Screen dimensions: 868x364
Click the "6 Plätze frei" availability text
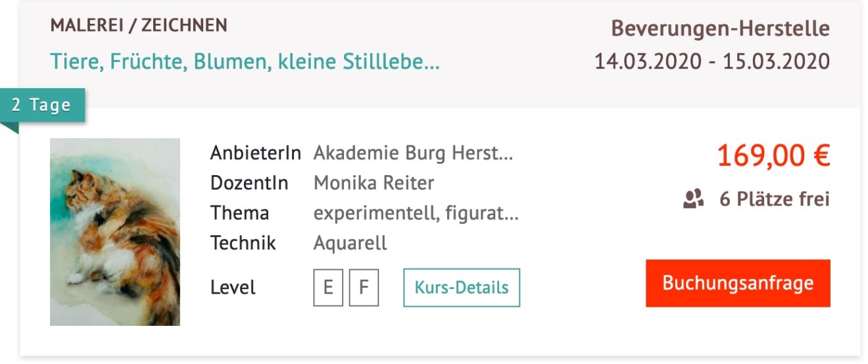pyautogui.click(x=774, y=199)
